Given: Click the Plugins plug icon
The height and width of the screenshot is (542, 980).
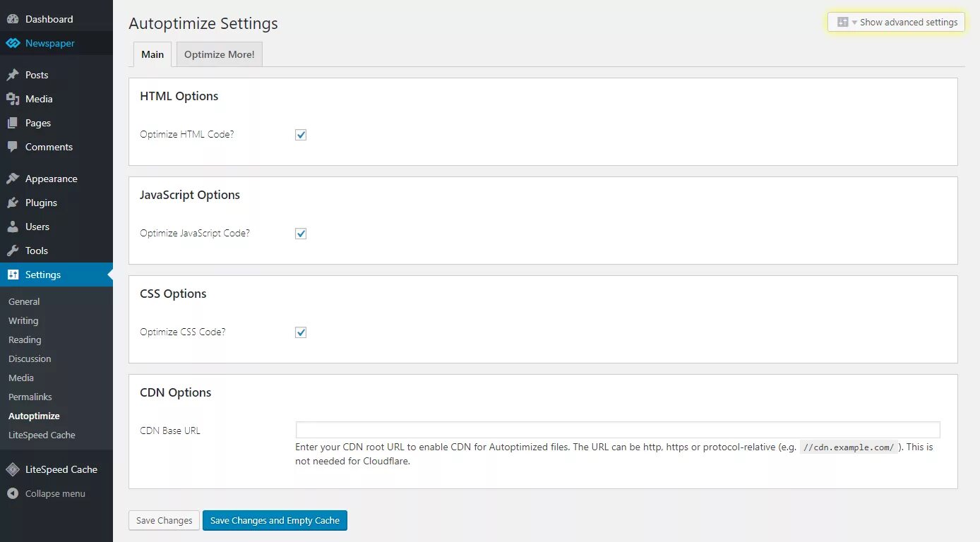Looking at the screenshot, I should 13,203.
